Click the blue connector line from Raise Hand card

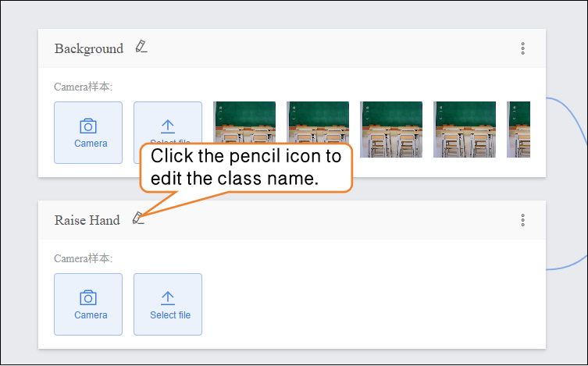[x=570, y=265]
